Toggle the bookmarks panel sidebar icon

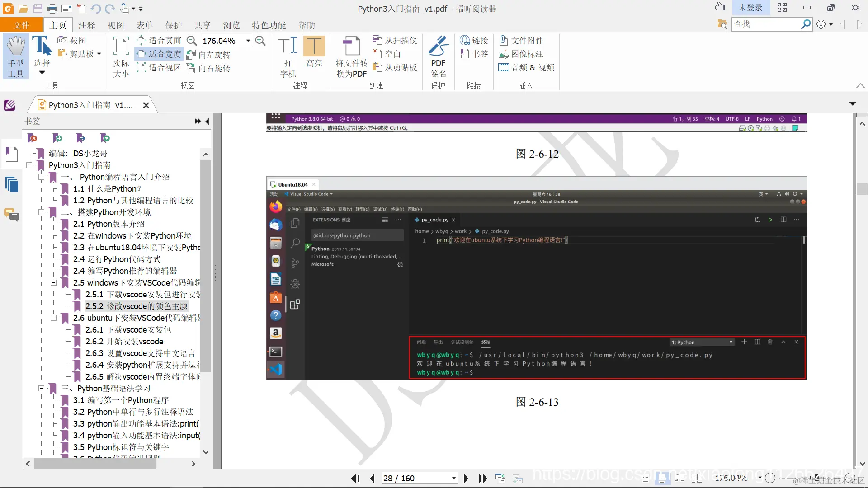tap(11, 155)
